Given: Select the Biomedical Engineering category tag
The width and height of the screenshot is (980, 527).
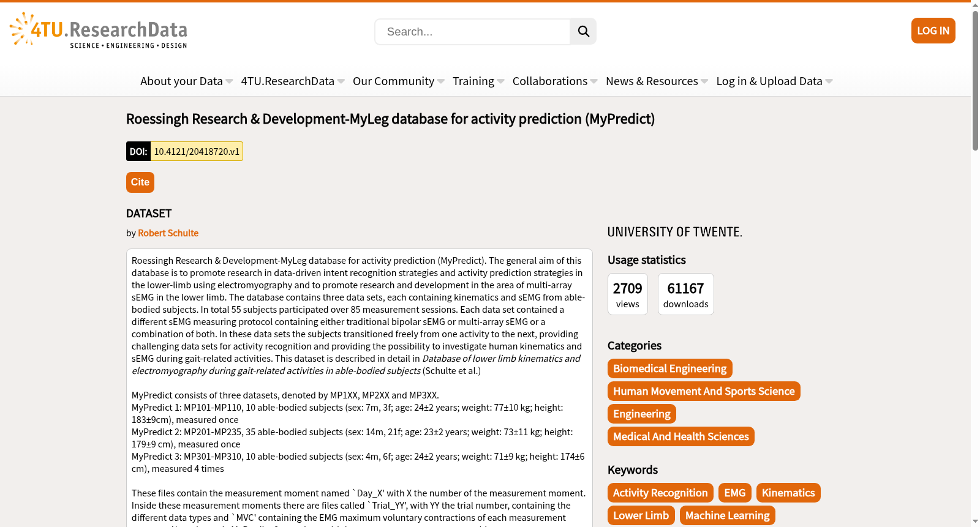Looking at the screenshot, I should [670, 368].
